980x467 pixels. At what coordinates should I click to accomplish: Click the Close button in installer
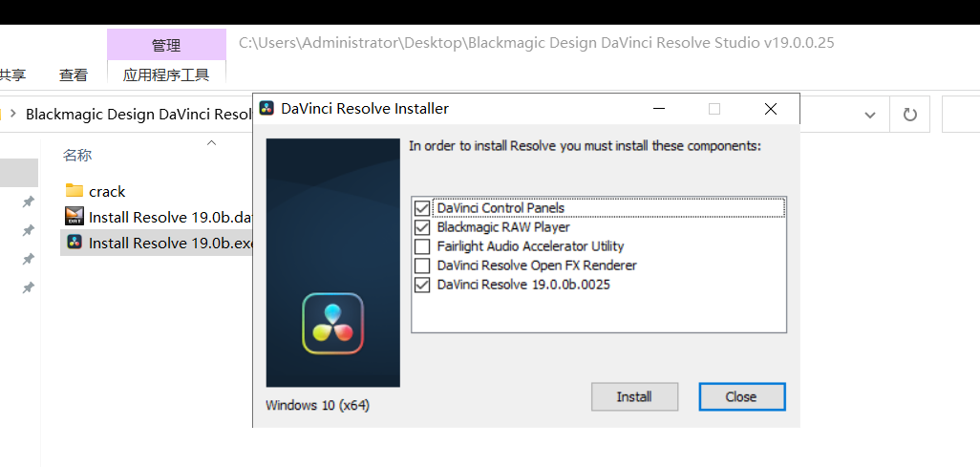(x=741, y=396)
